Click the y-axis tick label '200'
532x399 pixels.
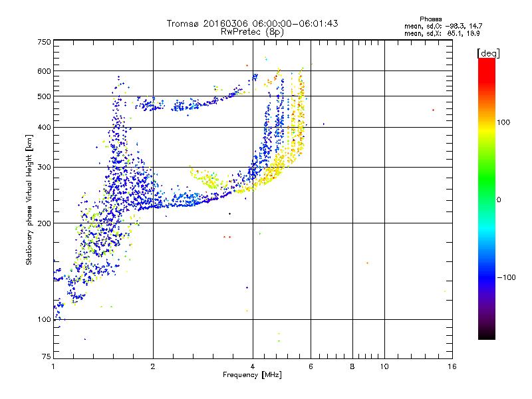(45, 223)
